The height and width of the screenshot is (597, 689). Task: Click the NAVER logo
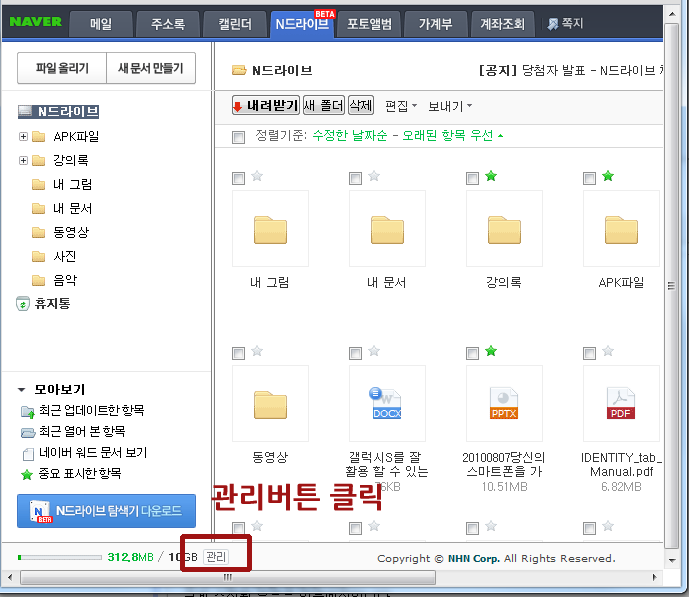click(36, 22)
